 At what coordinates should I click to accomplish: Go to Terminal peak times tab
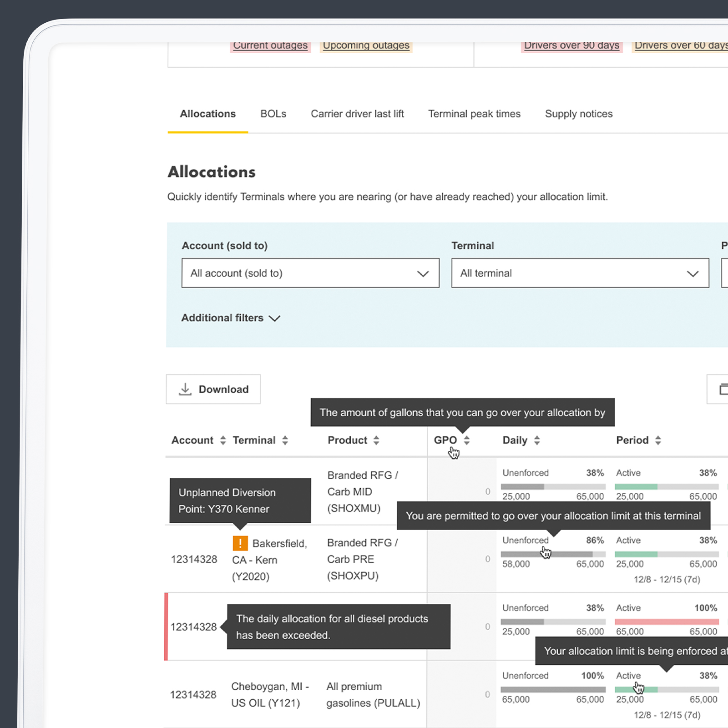tap(474, 114)
